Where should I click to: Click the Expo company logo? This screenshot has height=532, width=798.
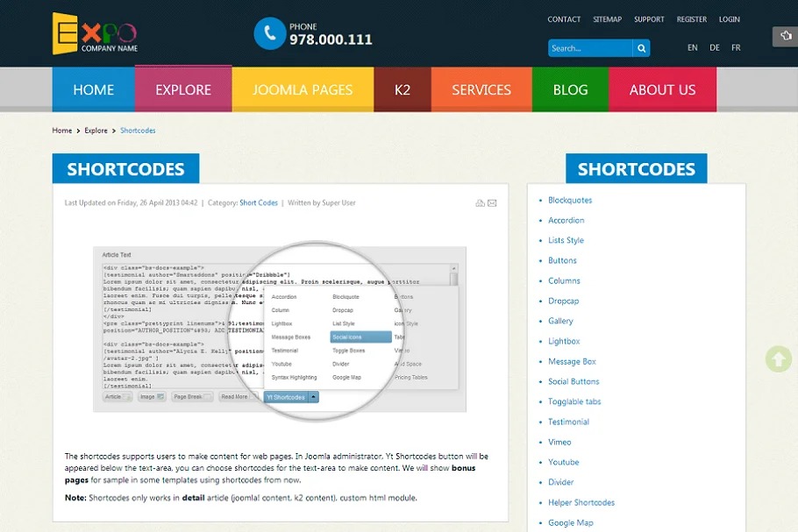(x=95, y=33)
